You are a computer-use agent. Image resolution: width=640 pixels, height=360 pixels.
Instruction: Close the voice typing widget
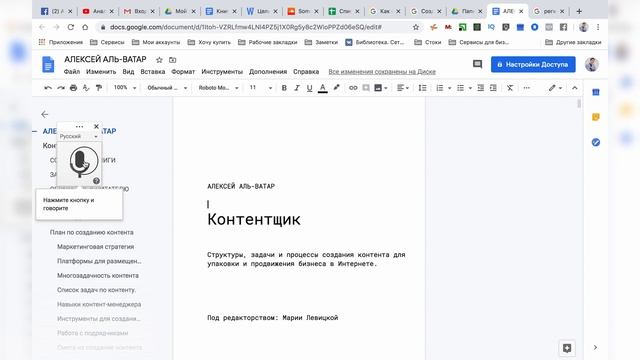(x=96, y=127)
